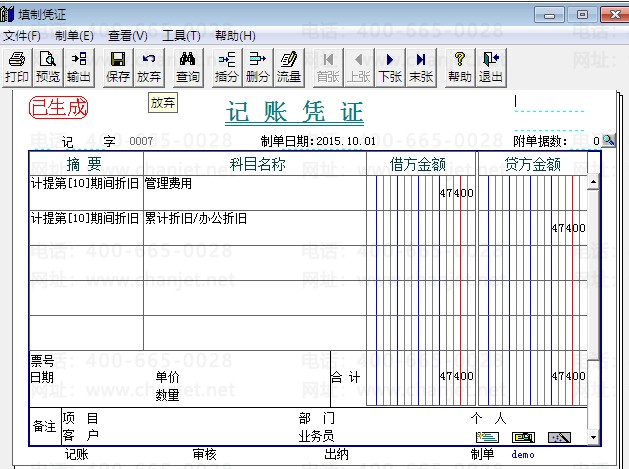
Task: Click the 流量 (Cash flow) icon
Action: click(x=289, y=67)
